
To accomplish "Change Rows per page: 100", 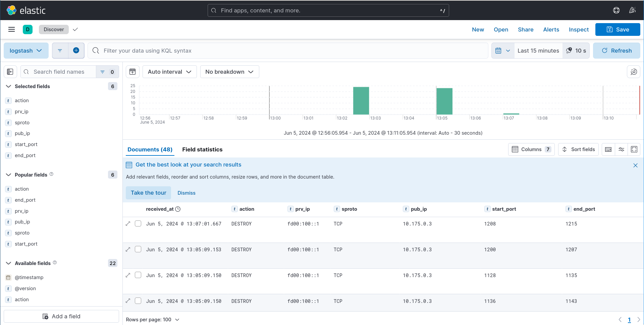I will 153,320.
